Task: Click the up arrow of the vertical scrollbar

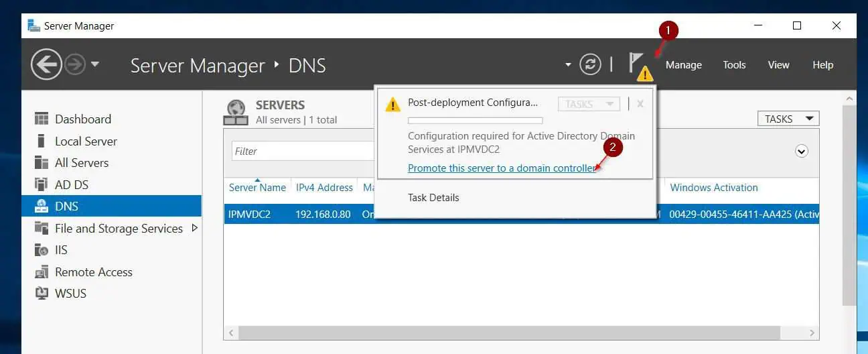Action: click(849, 98)
